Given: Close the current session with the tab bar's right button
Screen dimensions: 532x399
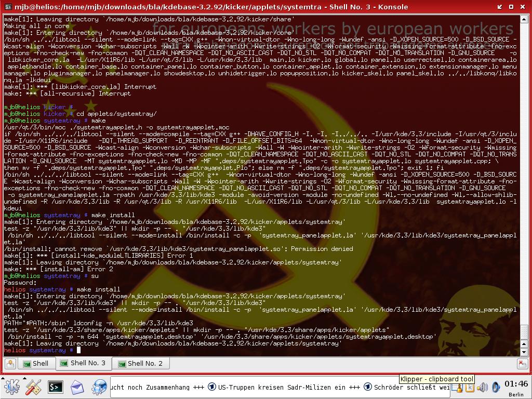Looking at the screenshot, I should click(x=522, y=364).
